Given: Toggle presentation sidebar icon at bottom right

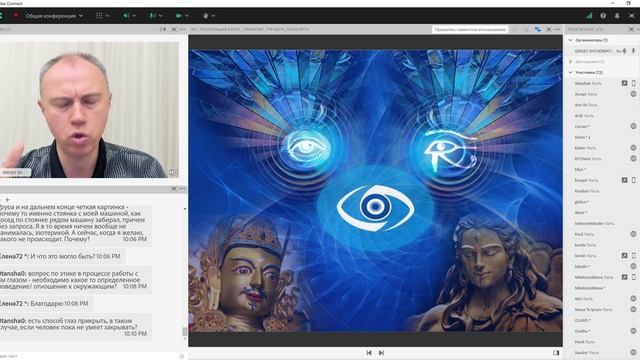Looking at the screenshot, I should coord(556,353).
